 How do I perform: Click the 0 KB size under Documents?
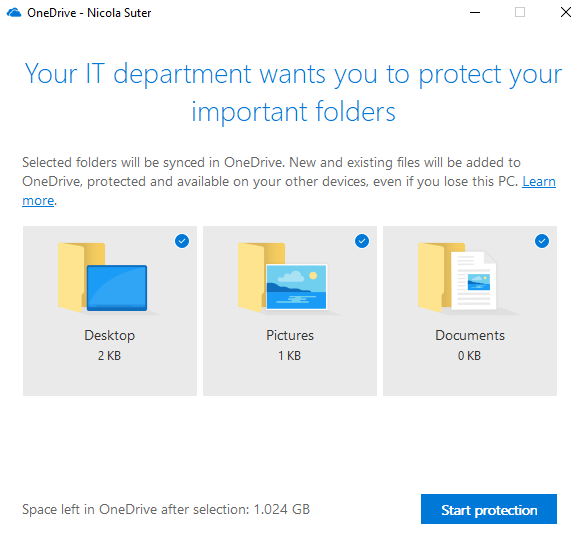[x=469, y=355]
